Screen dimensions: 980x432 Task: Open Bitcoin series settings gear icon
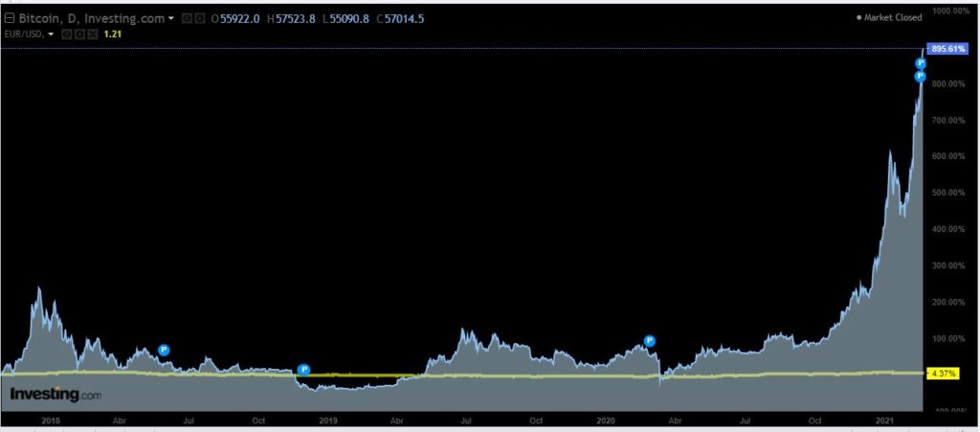tap(200, 19)
